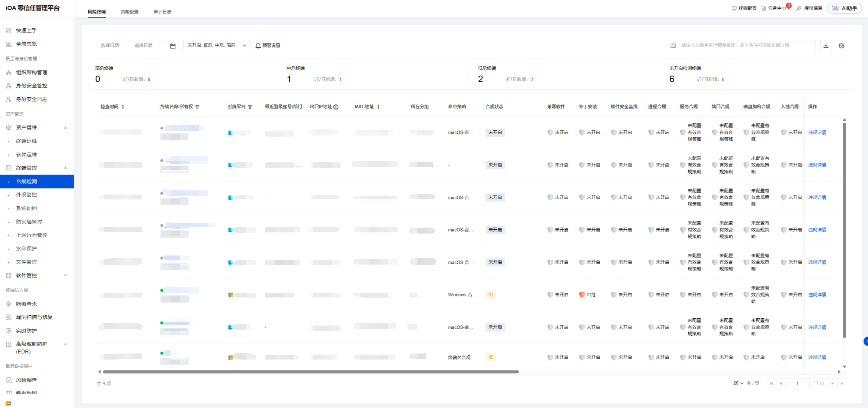Click the 病毒查杀 sidebar icon

point(9,304)
